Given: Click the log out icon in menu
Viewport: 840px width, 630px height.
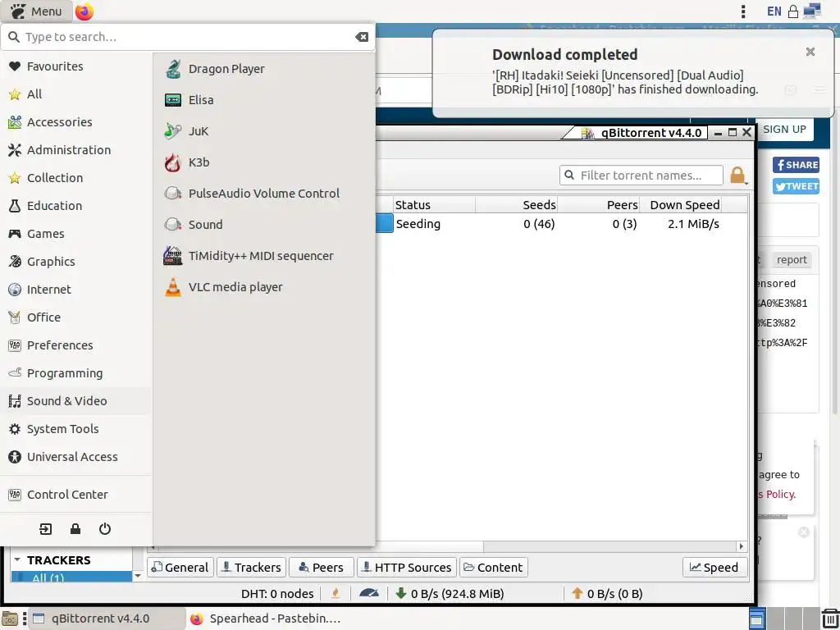Looking at the screenshot, I should click(46, 529).
